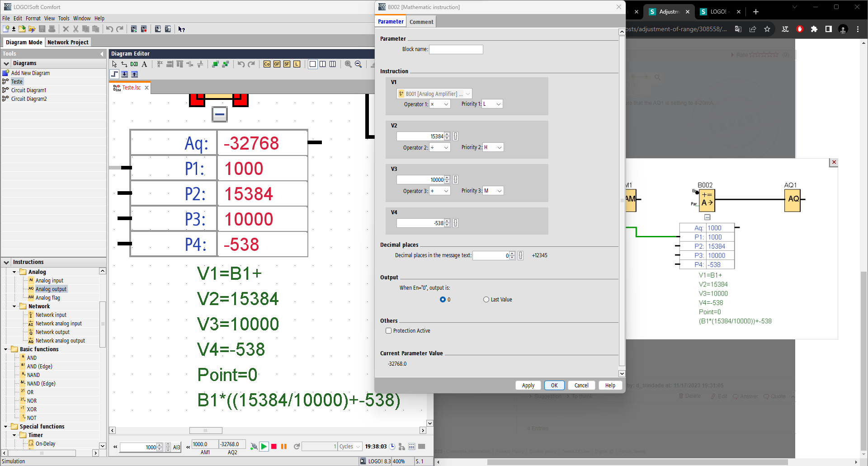Open the Tools menu
Screen dimensions: 868x466
coord(64,19)
